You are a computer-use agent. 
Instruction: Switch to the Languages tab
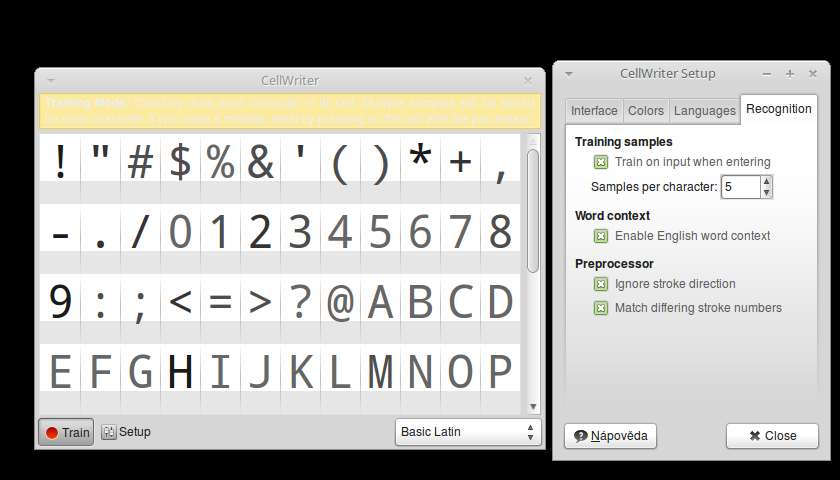(x=704, y=111)
